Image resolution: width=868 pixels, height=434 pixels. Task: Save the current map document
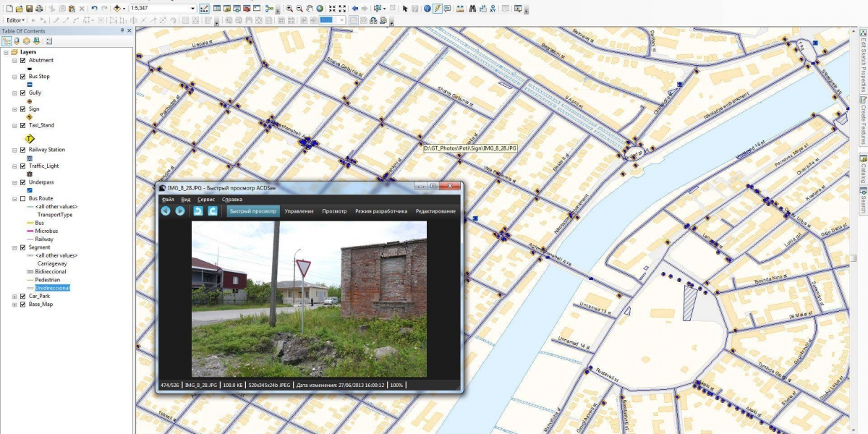point(29,8)
